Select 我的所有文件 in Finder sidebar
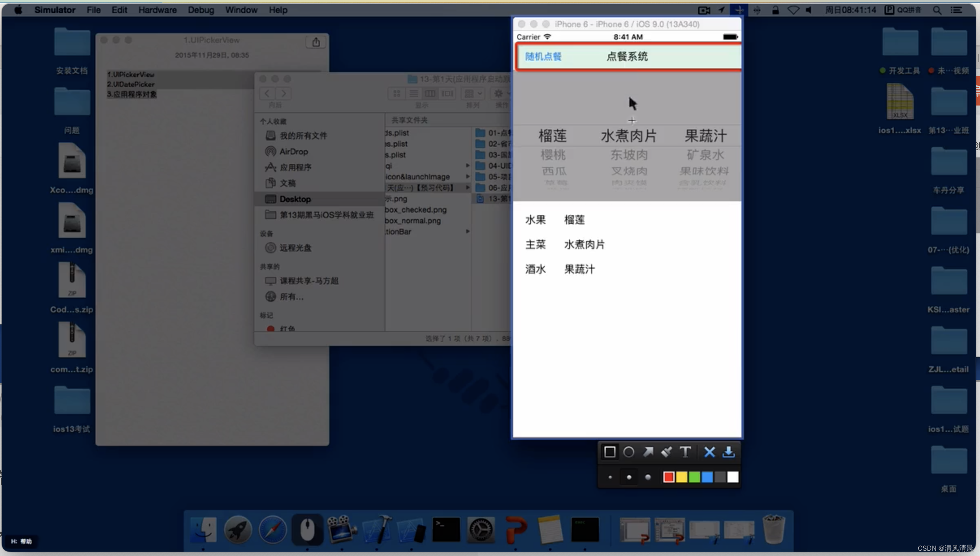Image resolution: width=980 pixels, height=556 pixels. pyautogui.click(x=296, y=136)
